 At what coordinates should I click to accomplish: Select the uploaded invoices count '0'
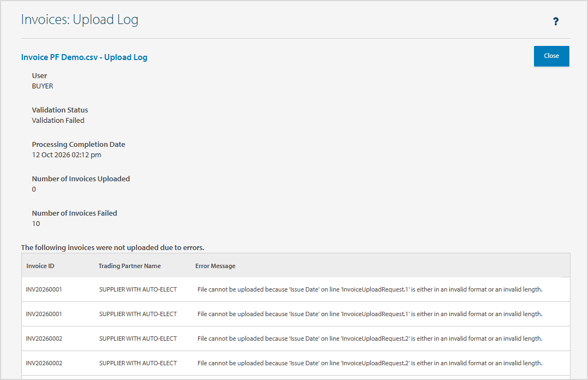point(34,189)
